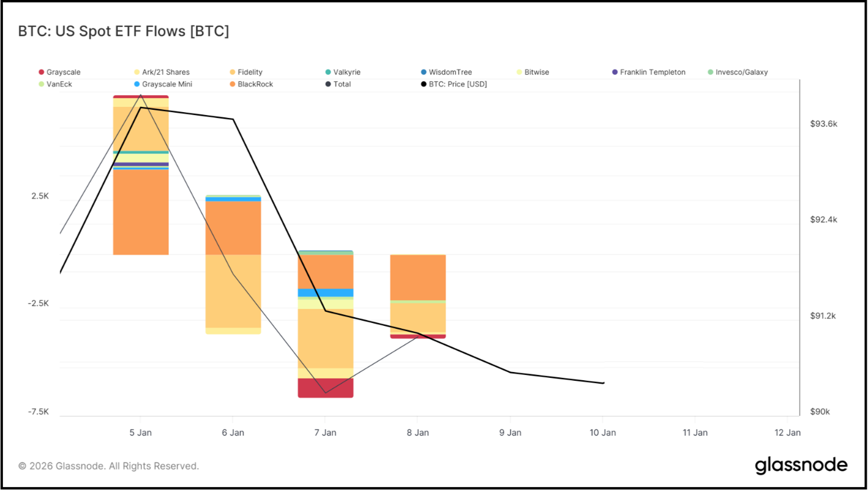The image size is (868, 490).
Task: Toggle the Bitwise series legend label
Action: tap(536, 72)
